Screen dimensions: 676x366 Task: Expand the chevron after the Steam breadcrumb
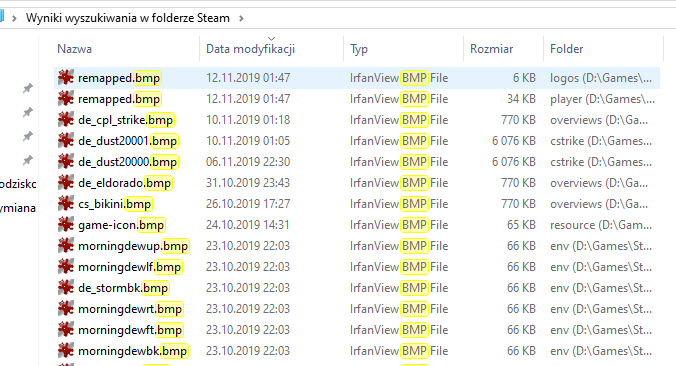coord(241,19)
